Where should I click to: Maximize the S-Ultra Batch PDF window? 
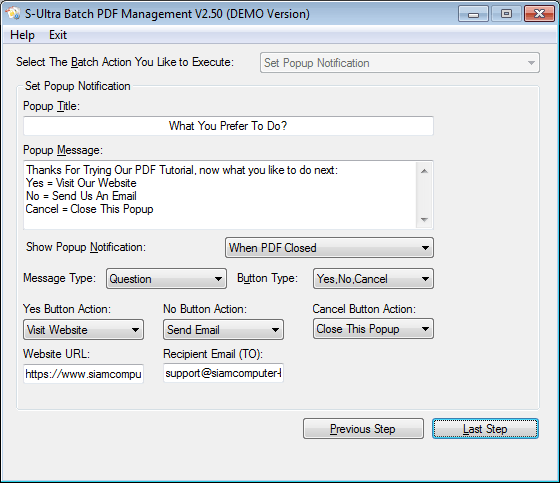[506, 14]
